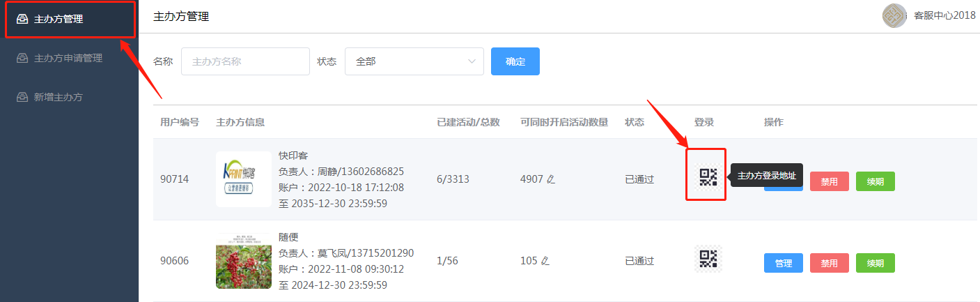
Task: Open the 状态 dropdown showing 全部
Action: point(414,61)
